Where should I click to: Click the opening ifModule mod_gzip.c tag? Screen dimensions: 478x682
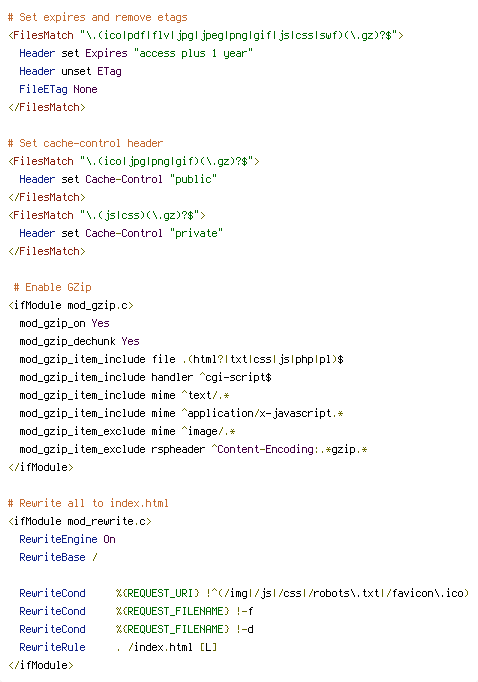tap(70, 305)
